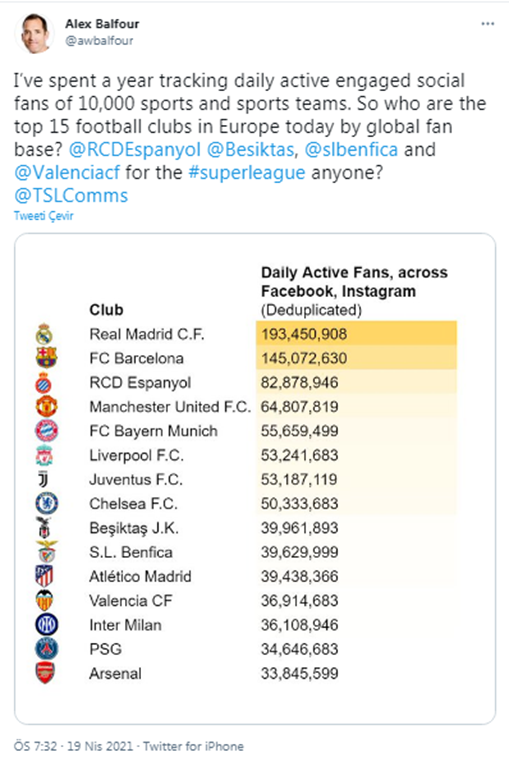Click the Manchester United crest icon
Image resolution: width=509 pixels, height=757 pixels.
[x=46, y=407]
